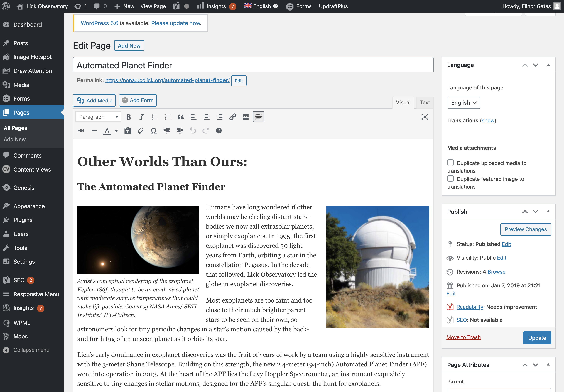Undo the last edit

point(193,131)
